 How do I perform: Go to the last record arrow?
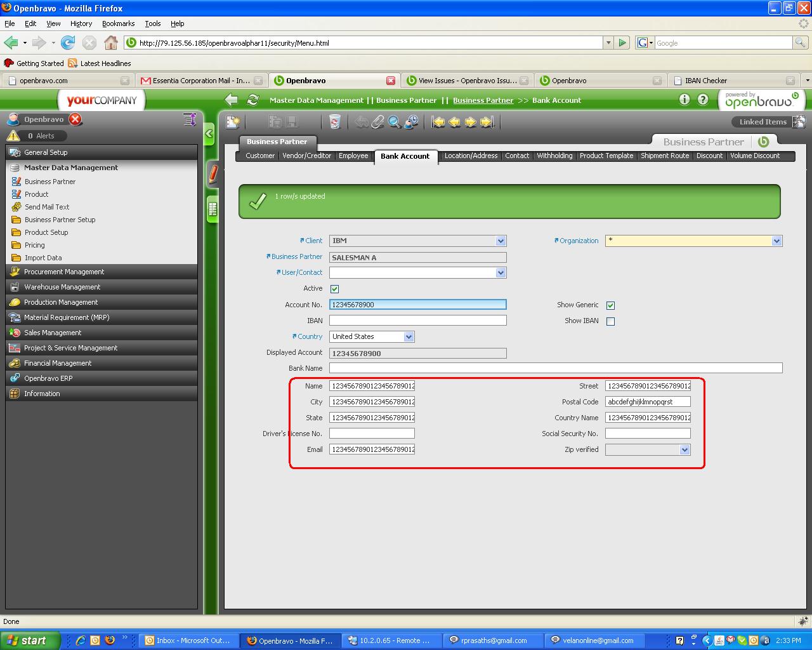pyautogui.click(x=487, y=122)
